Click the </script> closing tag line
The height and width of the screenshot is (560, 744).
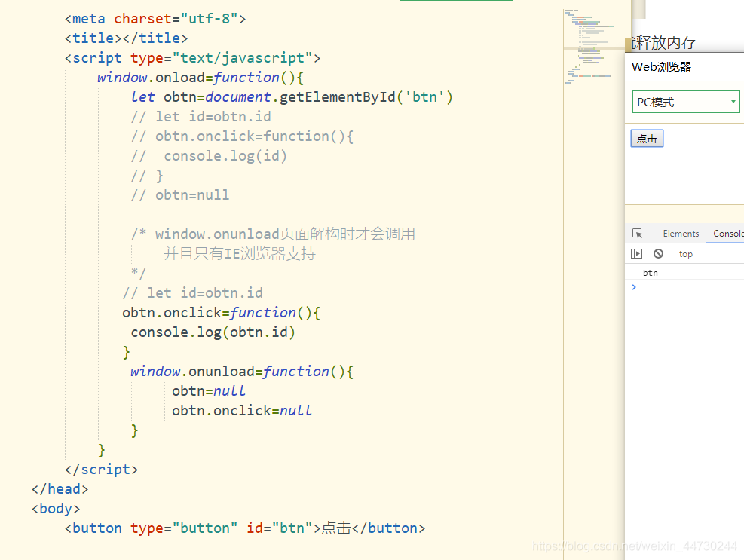(102, 470)
